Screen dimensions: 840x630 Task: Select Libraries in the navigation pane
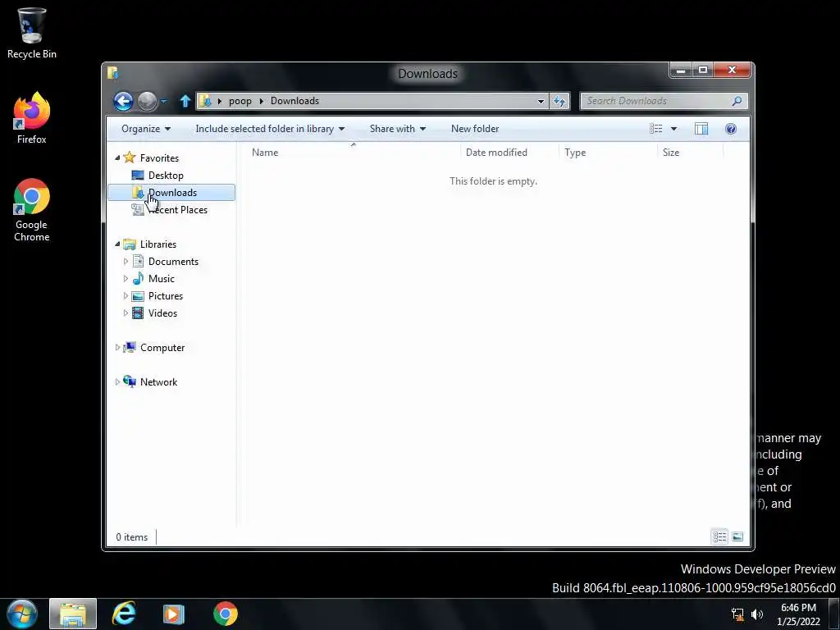[158, 244]
